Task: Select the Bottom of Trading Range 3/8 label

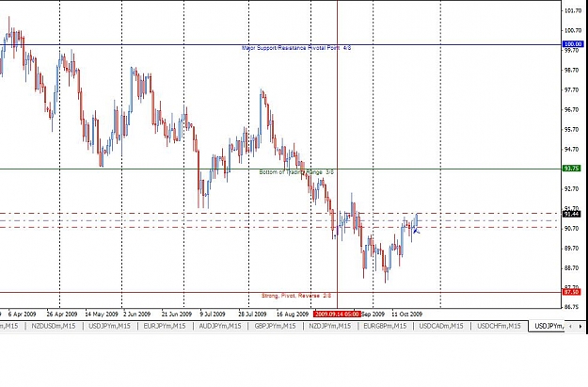Action: coord(296,172)
